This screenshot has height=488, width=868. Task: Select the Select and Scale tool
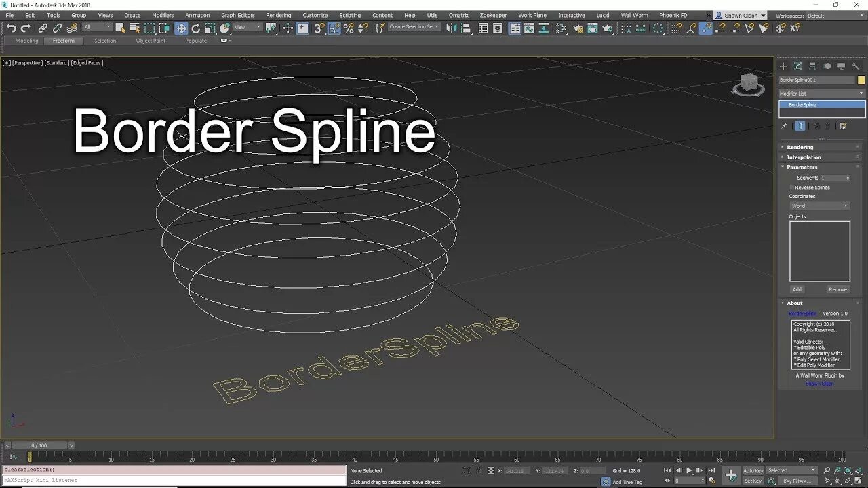click(211, 28)
